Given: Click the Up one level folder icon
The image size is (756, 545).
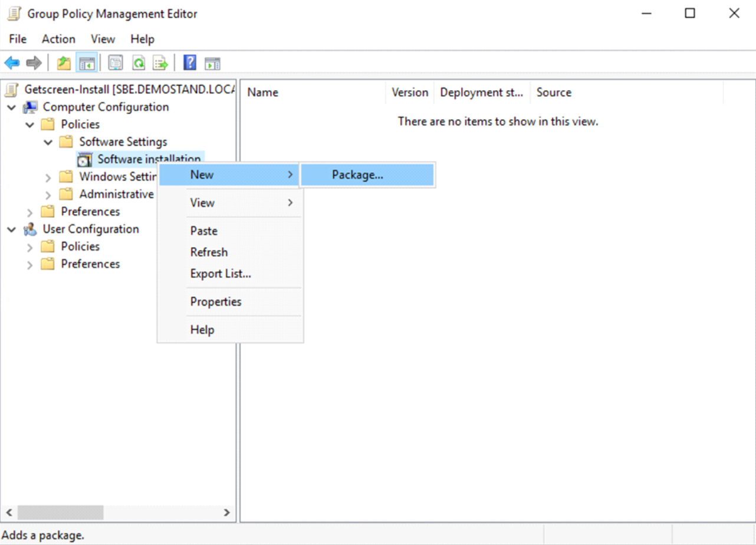Looking at the screenshot, I should click(64, 63).
